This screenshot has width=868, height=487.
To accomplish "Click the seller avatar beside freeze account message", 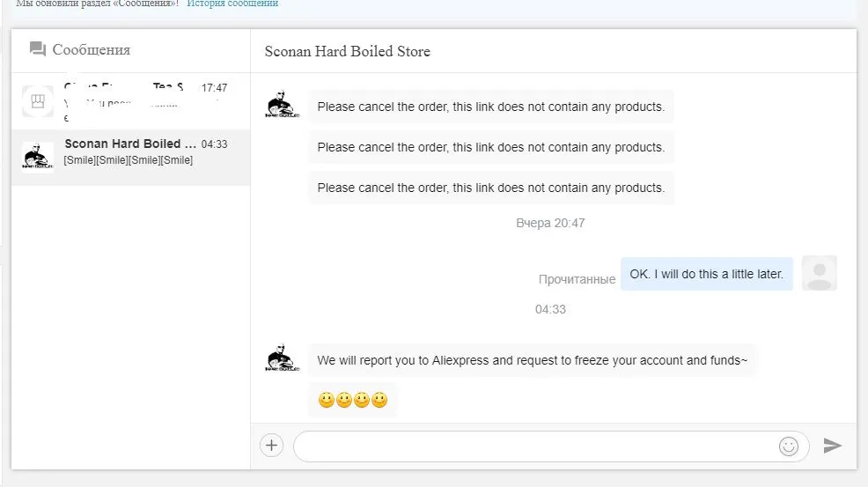I will coord(283,358).
